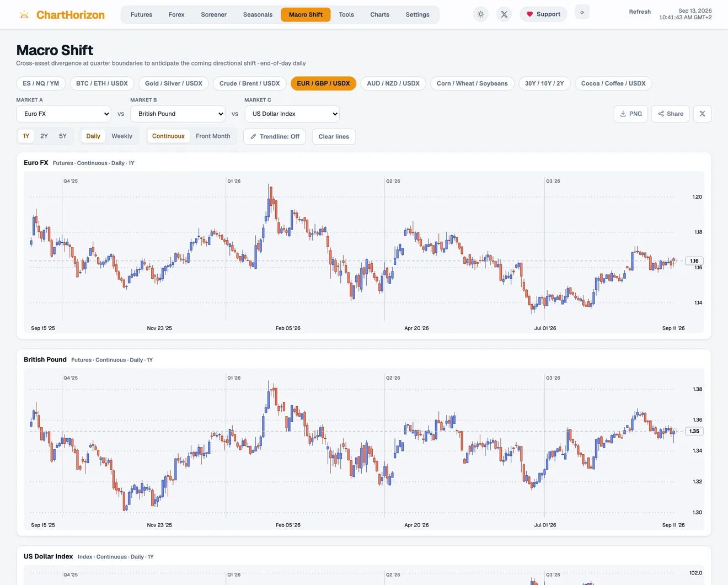
Task: Open the Seasonals tab
Action: click(x=258, y=15)
